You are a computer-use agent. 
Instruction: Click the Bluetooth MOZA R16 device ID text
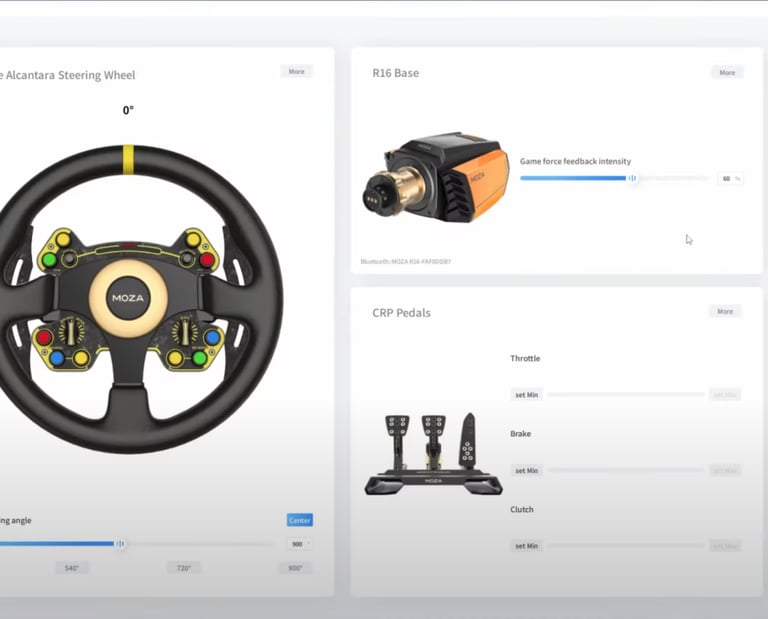click(x=406, y=262)
